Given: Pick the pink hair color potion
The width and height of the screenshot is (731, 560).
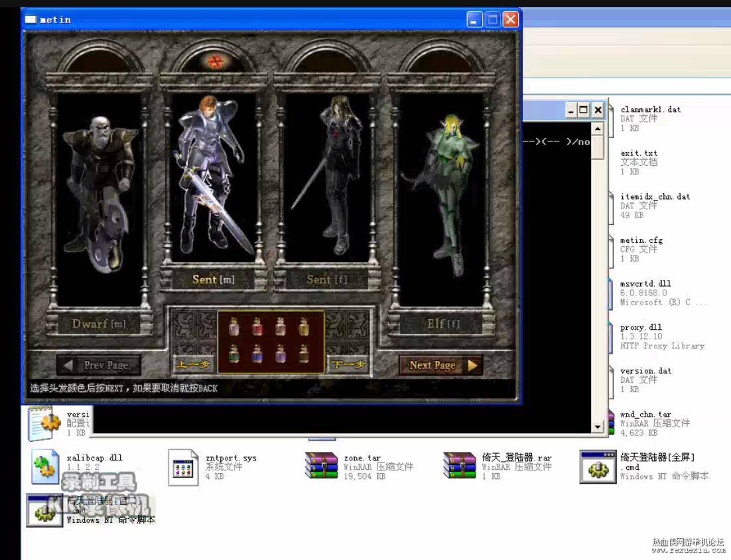Looking at the screenshot, I should pyautogui.click(x=280, y=326).
